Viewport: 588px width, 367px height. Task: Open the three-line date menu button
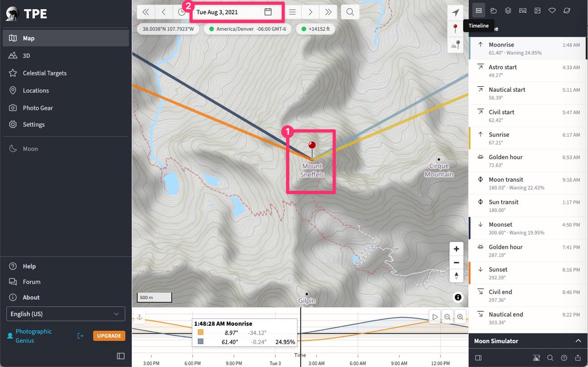pyautogui.click(x=293, y=12)
